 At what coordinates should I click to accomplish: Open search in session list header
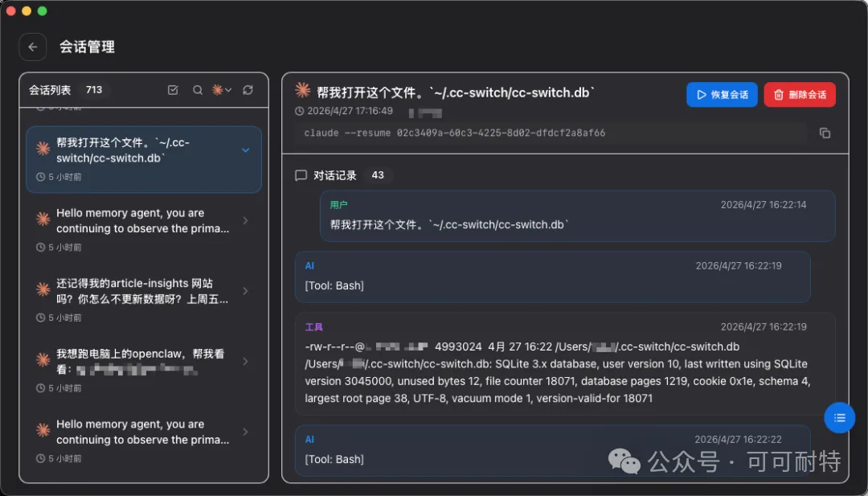point(197,90)
